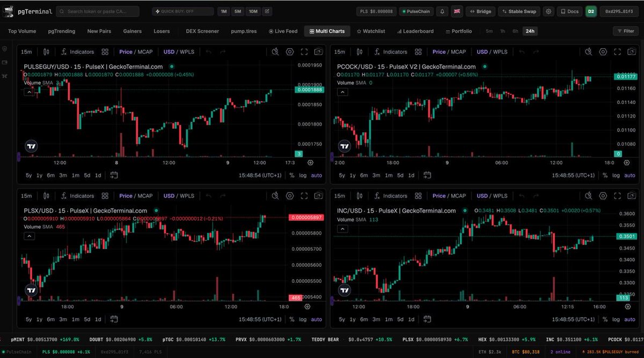
Task: Click the wallet address 0xd295...01f3 button
Action: [620, 11]
